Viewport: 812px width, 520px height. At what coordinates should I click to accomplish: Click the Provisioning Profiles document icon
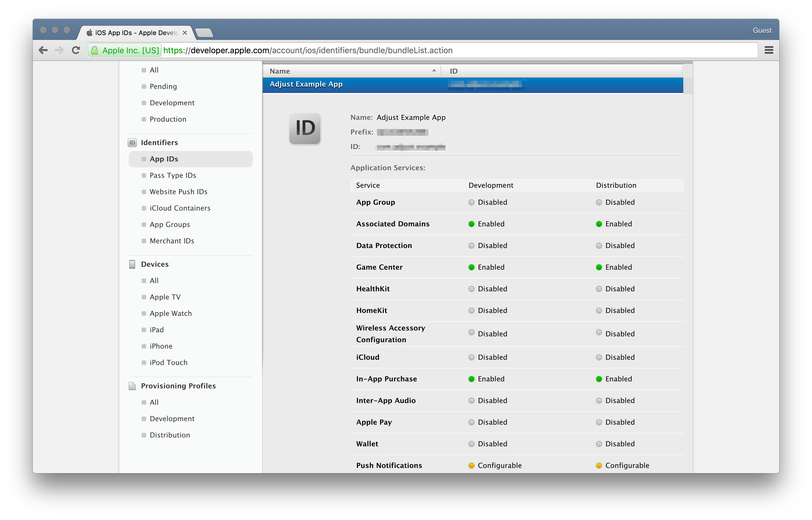132,385
